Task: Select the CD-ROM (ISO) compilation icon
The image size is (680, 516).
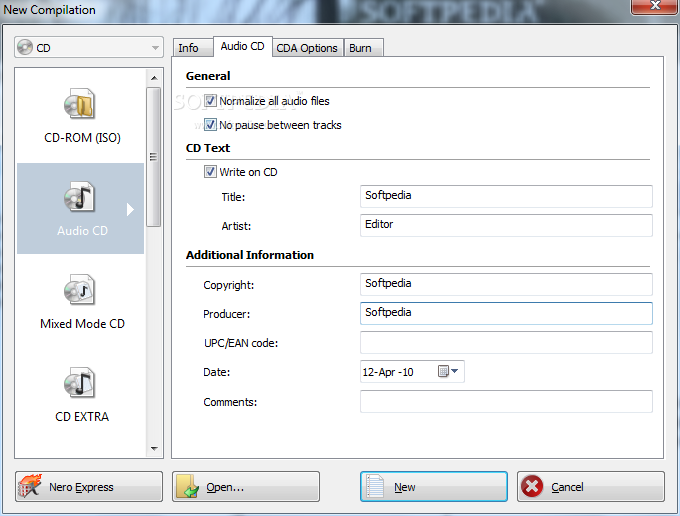Action: click(x=79, y=104)
